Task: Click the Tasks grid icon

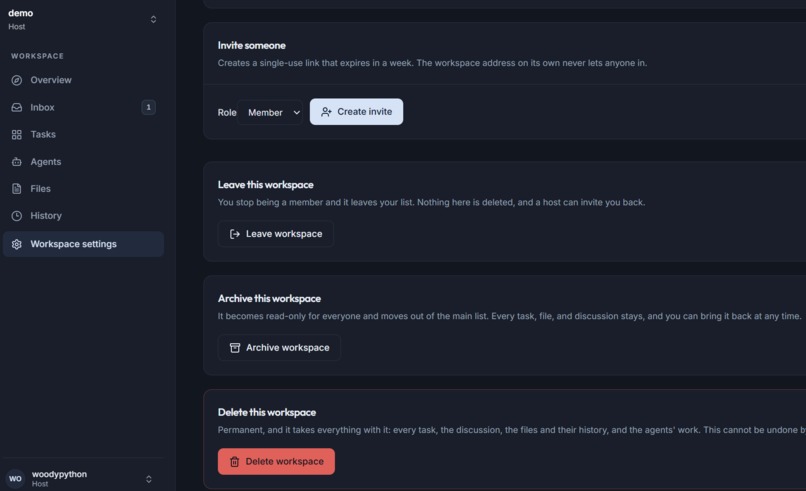Action: point(16,135)
